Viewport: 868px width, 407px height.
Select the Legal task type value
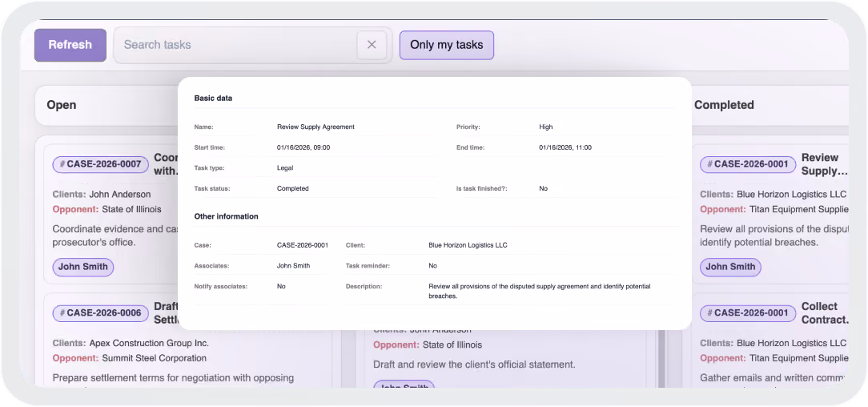285,167
